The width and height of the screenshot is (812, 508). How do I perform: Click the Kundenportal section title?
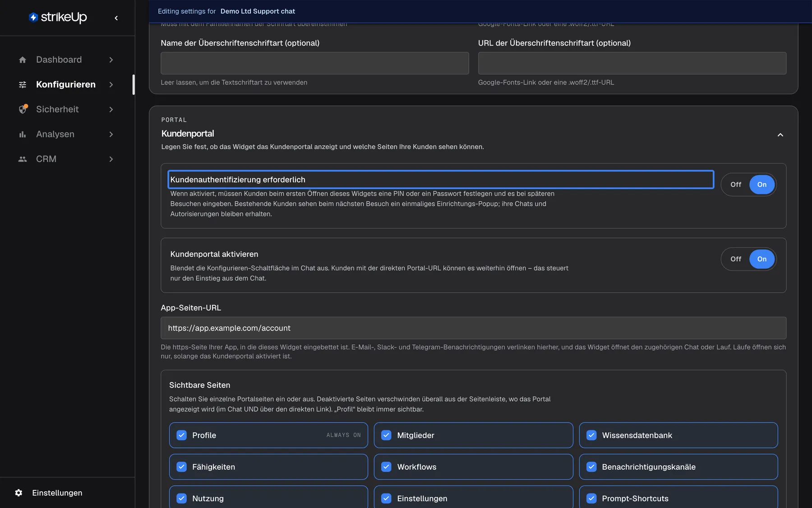[x=188, y=134]
